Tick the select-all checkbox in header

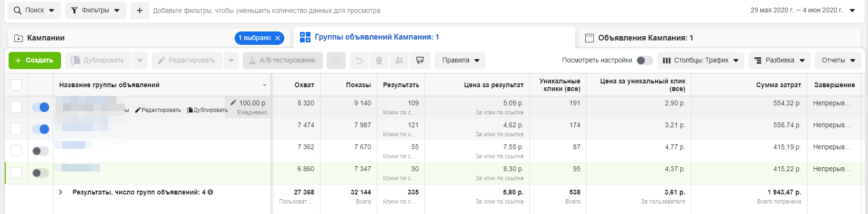click(16, 85)
